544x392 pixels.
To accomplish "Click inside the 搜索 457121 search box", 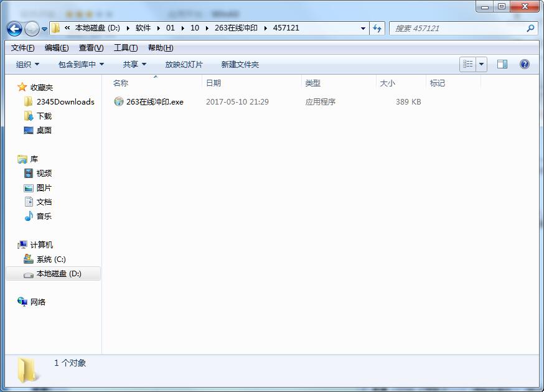I will coord(461,28).
